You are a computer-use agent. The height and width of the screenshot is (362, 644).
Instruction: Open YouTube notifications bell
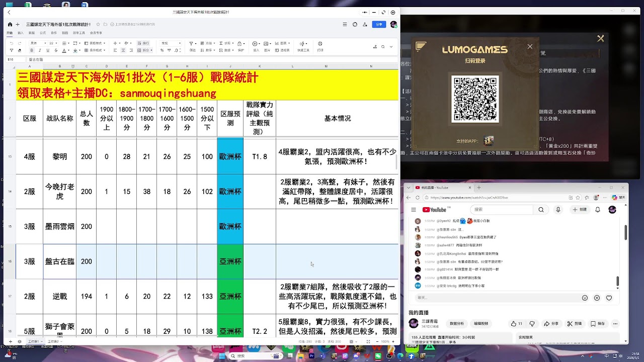598,210
